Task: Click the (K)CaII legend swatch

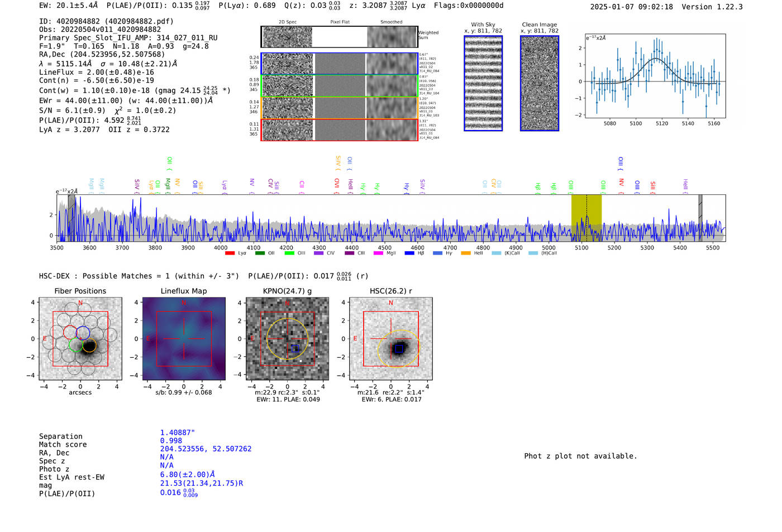Action: 496,253
